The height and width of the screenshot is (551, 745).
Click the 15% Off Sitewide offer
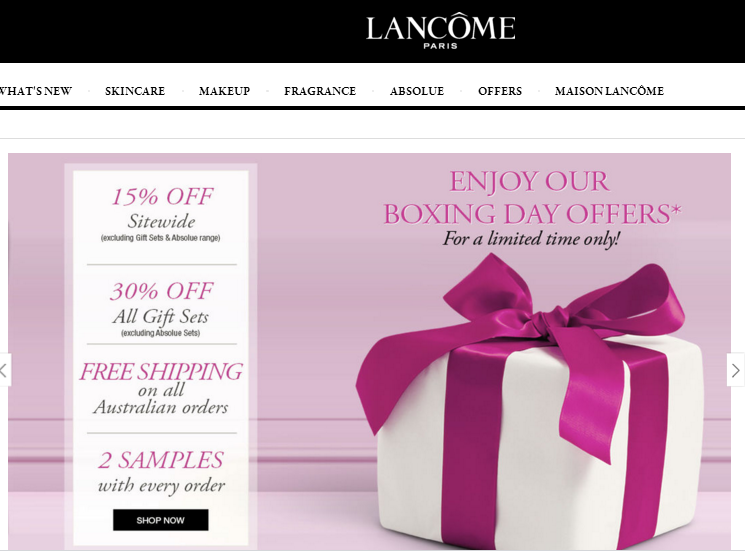[162, 209]
